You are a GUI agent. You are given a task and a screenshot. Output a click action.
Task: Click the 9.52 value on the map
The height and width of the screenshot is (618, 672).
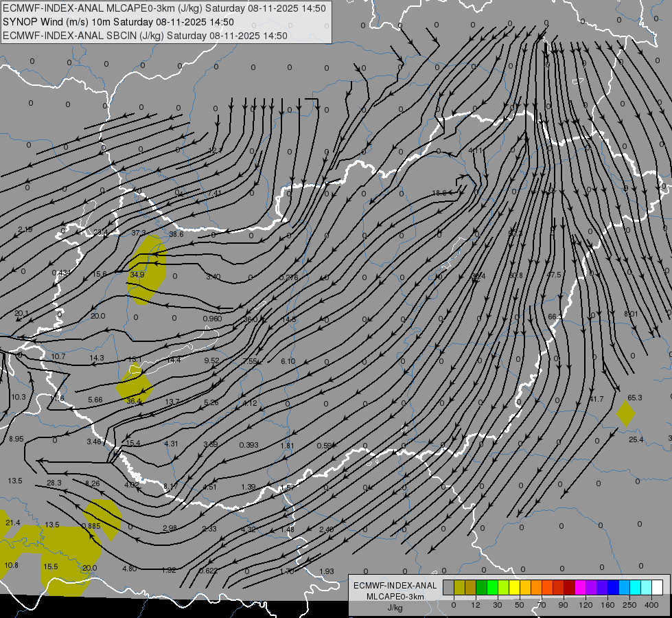coord(211,360)
